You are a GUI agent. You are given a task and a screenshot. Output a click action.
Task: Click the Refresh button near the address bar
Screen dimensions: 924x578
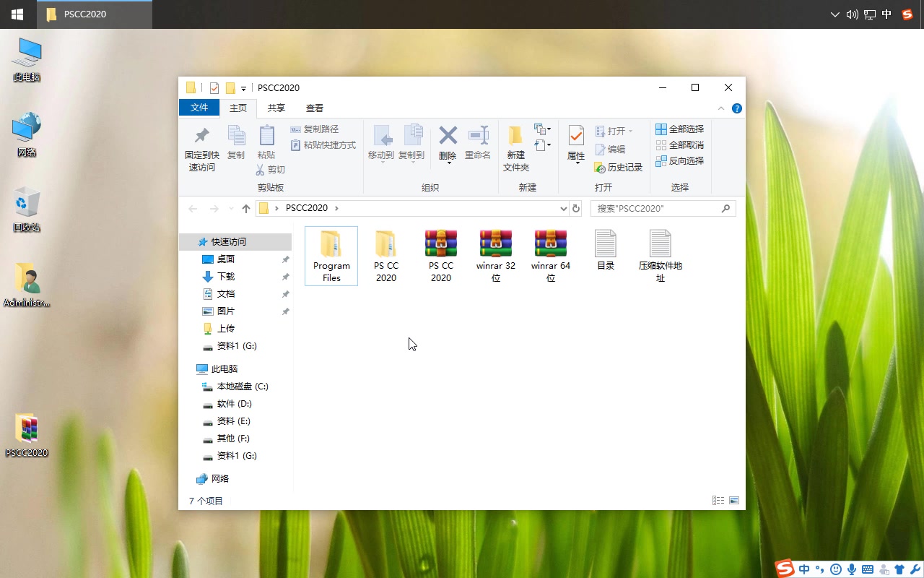576,208
